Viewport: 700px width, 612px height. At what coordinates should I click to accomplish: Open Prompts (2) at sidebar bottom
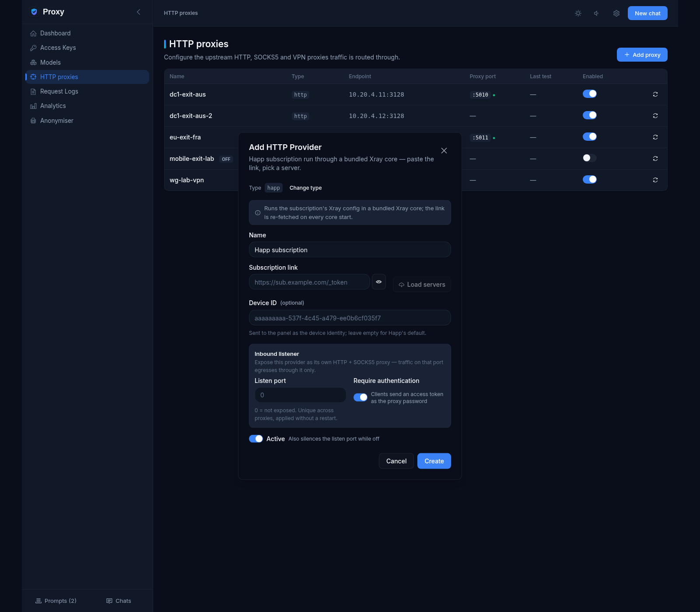tap(56, 601)
